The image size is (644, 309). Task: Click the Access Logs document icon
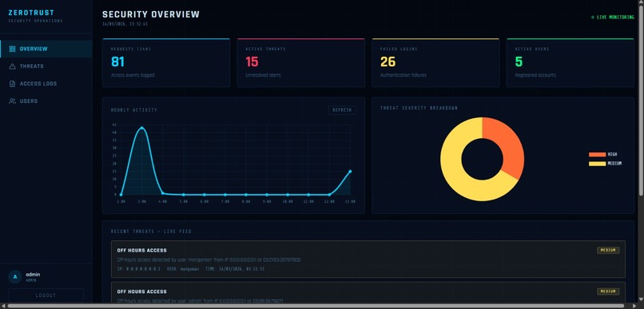tap(12, 84)
